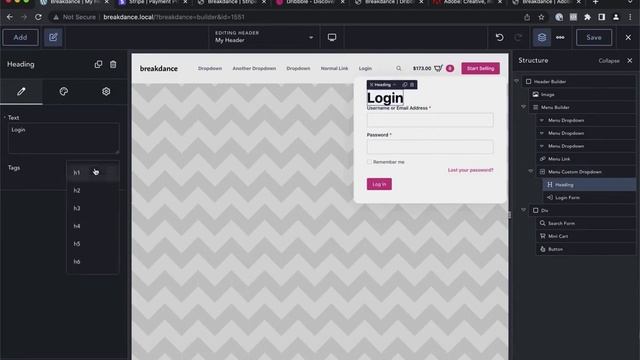Image resolution: width=640 pixels, height=360 pixels.
Task: Select the Image element in Structure
Action: [582, 94]
